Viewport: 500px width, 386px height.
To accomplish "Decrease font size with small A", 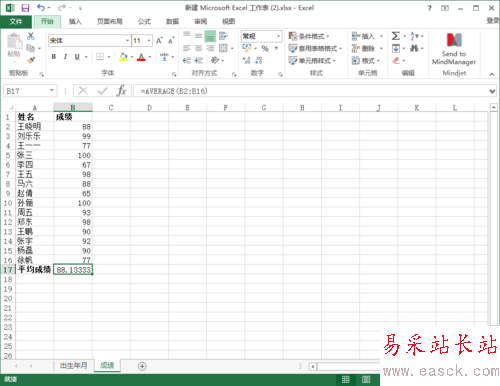I will [171, 41].
